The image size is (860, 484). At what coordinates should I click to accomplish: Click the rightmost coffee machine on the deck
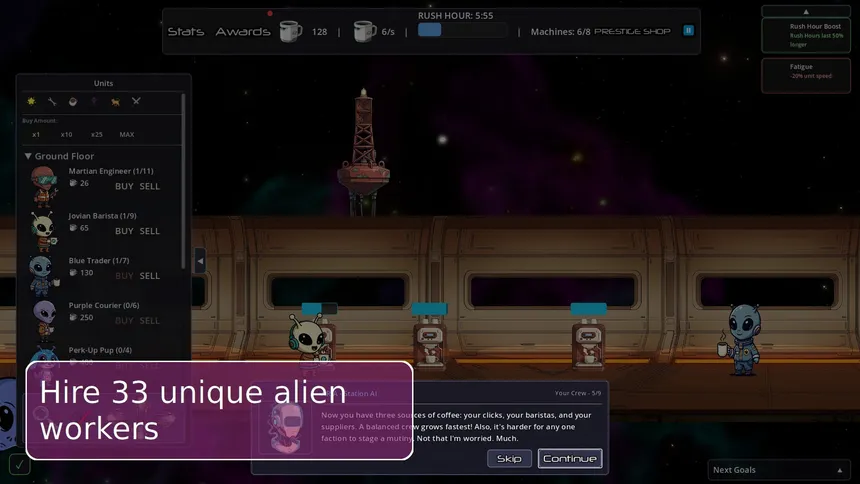(x=588, y=345)
